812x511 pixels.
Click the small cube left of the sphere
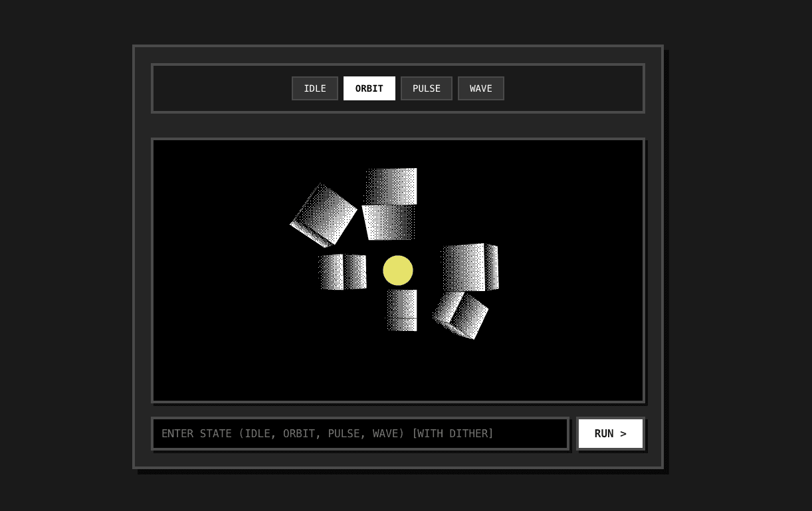(344, 271)
